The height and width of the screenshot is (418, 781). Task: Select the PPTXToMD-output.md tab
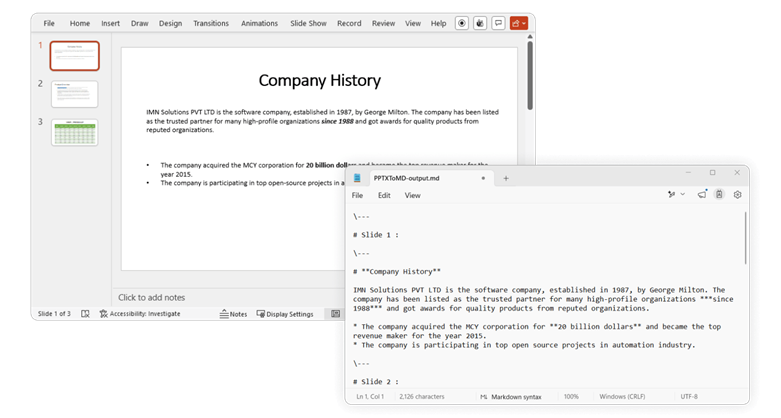click(x=431, y=178)
